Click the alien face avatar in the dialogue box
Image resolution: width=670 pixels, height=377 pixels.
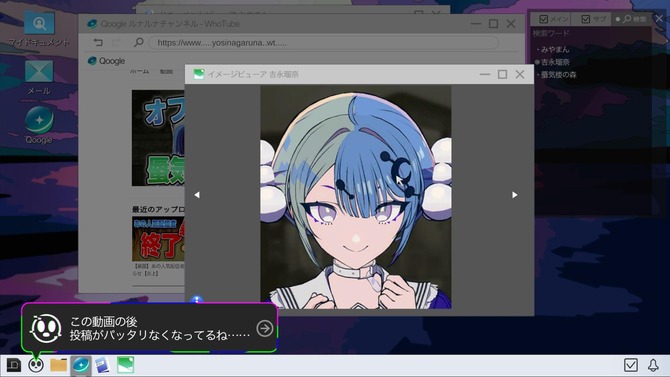pyautogui.click(x=45, y=328)
